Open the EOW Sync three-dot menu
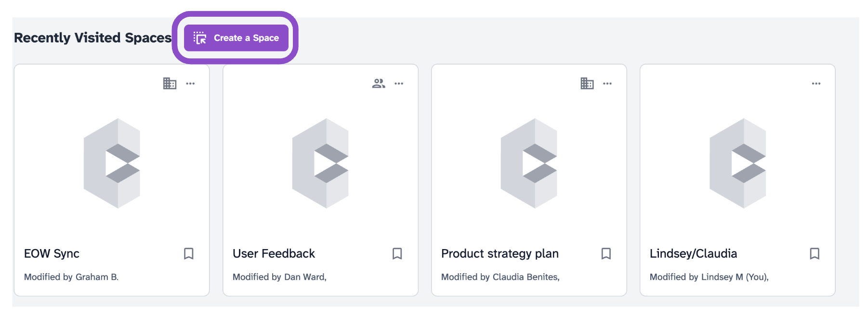The height and width of the screenshot is (317, 868). (191, 83)
